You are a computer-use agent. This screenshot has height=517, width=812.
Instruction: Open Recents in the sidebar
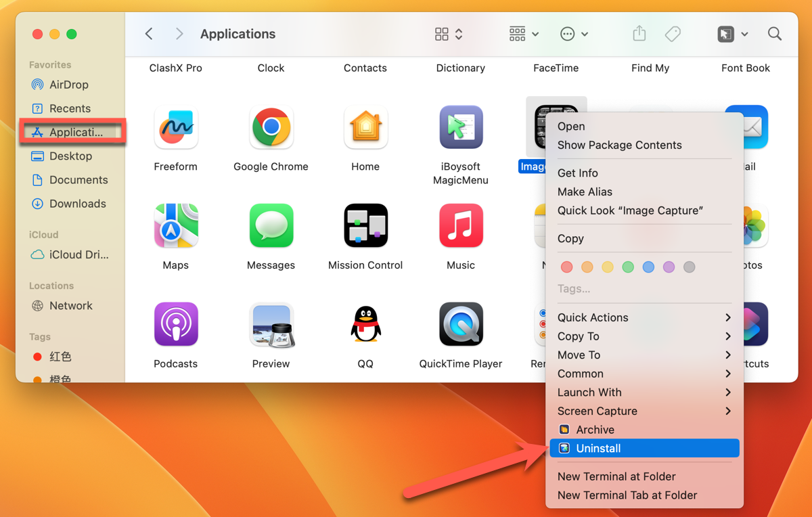(x=70, y=108)
